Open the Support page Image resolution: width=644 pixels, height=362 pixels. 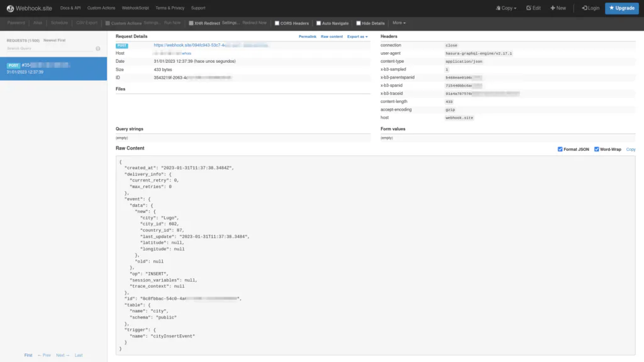pos(198,8)
